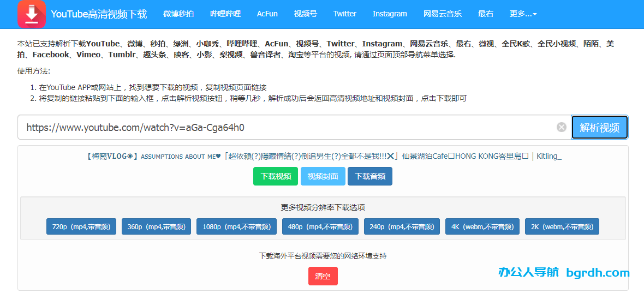Open the 网易云音乐 nav item
The height and width of the screenshot is (293, 644).
coord(443,14)
